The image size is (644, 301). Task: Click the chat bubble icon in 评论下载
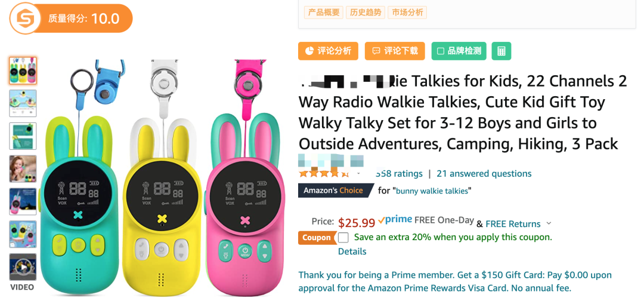point(376,51)
